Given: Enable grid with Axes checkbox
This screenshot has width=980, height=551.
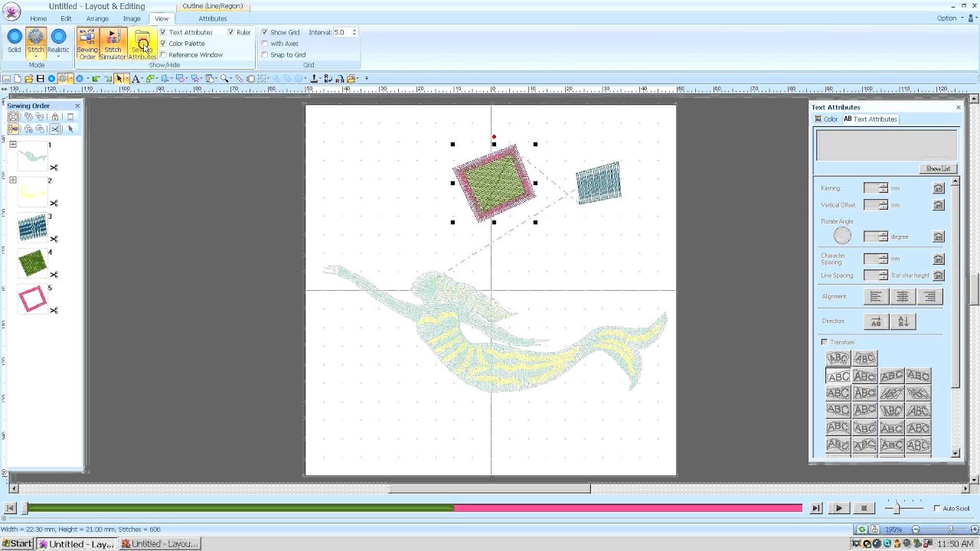Looking at the screenshot, I should pos(264,44).
